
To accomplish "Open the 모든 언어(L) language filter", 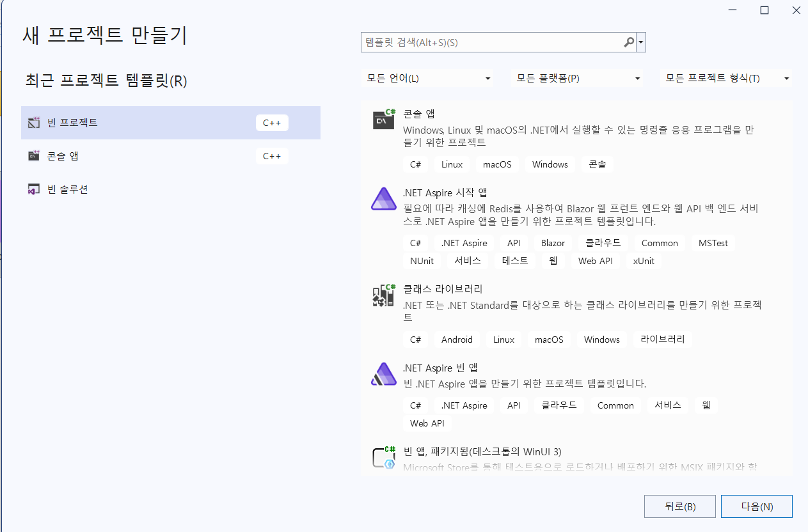I will [x=428, y=78].
